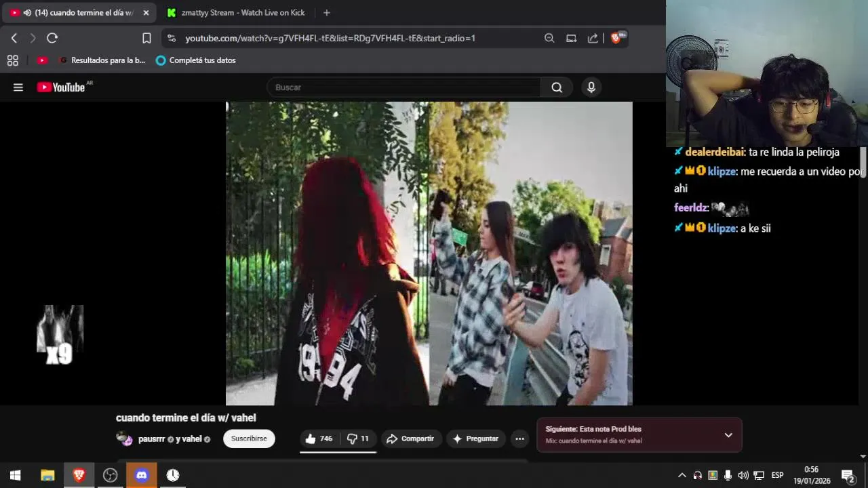This screenshot has width=868, height=488.
Task: Click the chat panel scrollbar
Action: [863, 163]
